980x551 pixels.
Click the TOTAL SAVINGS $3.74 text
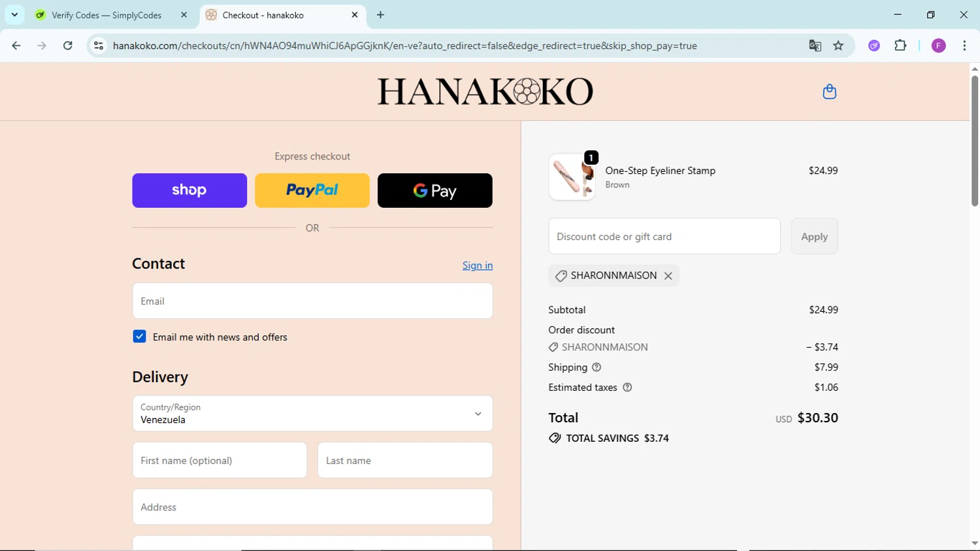pyautogui.click(x=617, y=439)
